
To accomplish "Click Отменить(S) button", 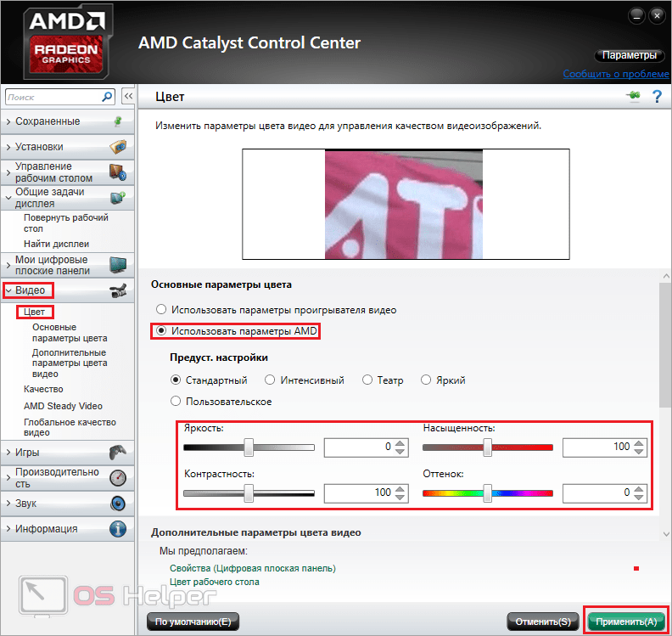I will 542,622.
